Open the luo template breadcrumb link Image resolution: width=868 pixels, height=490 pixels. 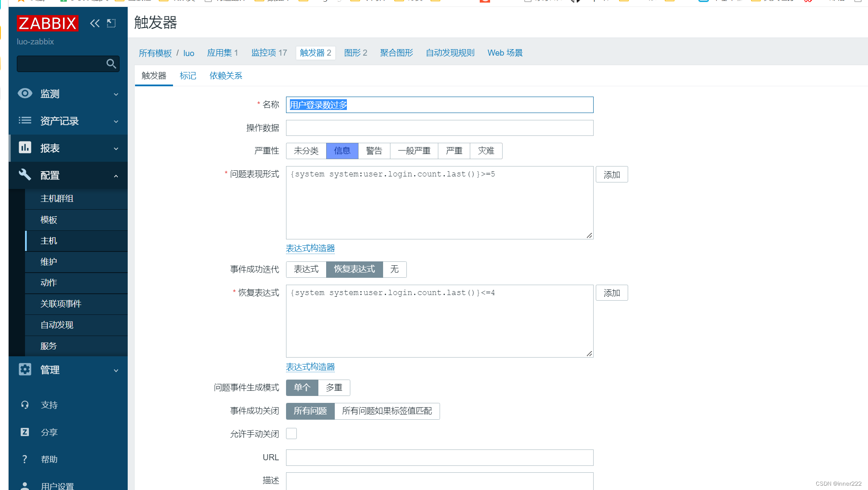pos(189,53)
